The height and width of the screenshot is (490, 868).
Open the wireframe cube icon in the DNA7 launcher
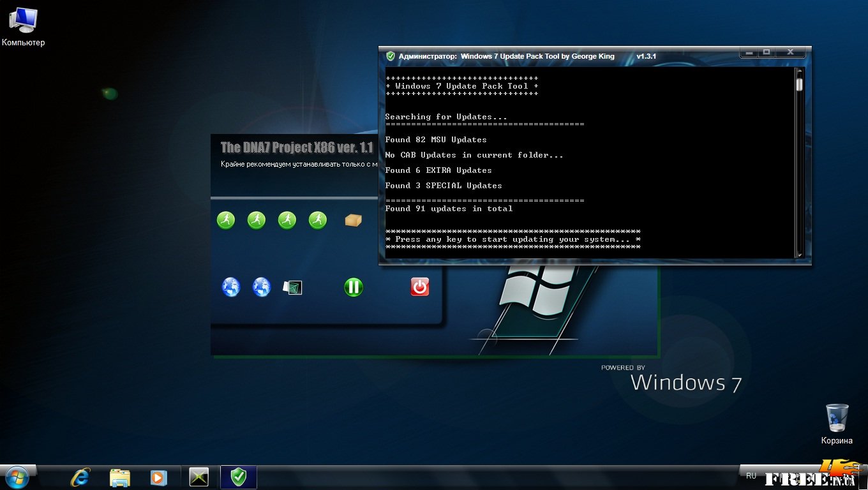point(292,288)
